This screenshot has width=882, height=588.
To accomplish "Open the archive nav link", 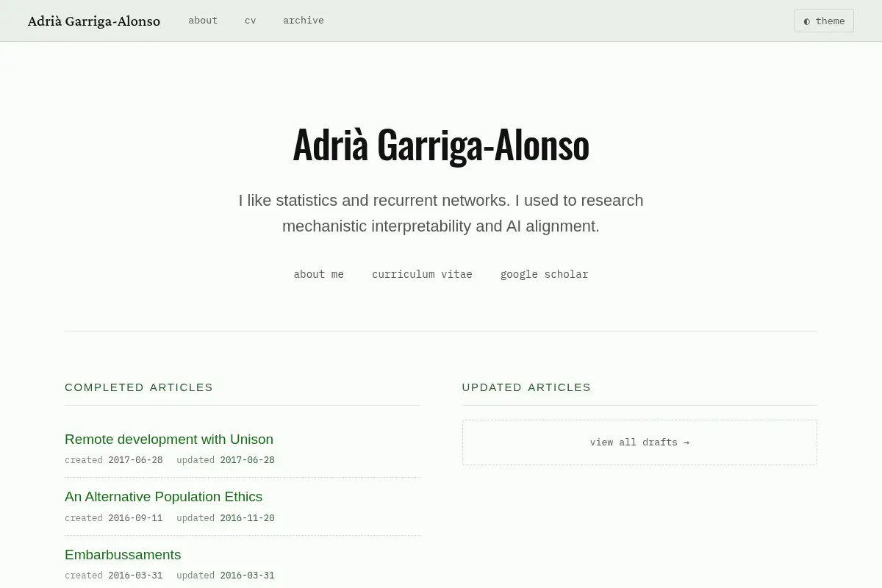I will (304, 21).
